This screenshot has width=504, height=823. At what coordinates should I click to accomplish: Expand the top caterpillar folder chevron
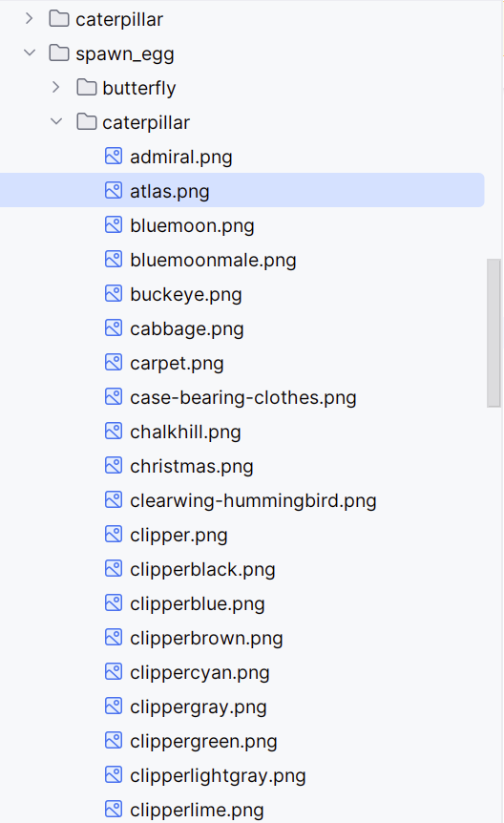tap(30, 18)
